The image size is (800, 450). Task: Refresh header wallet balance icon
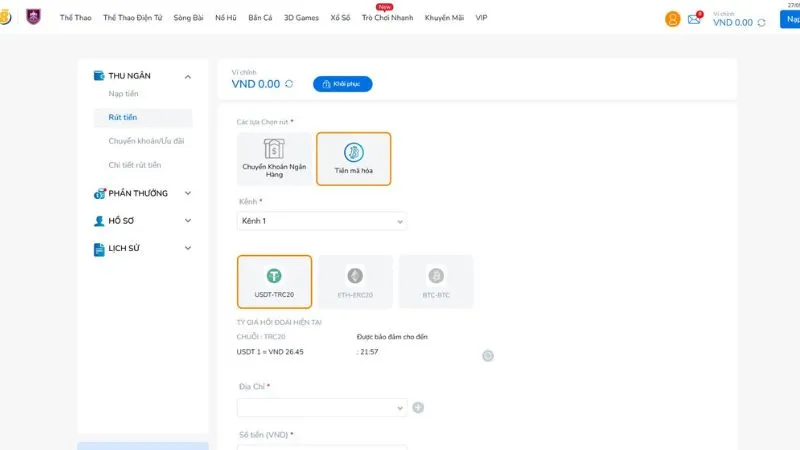click(761, 23)
